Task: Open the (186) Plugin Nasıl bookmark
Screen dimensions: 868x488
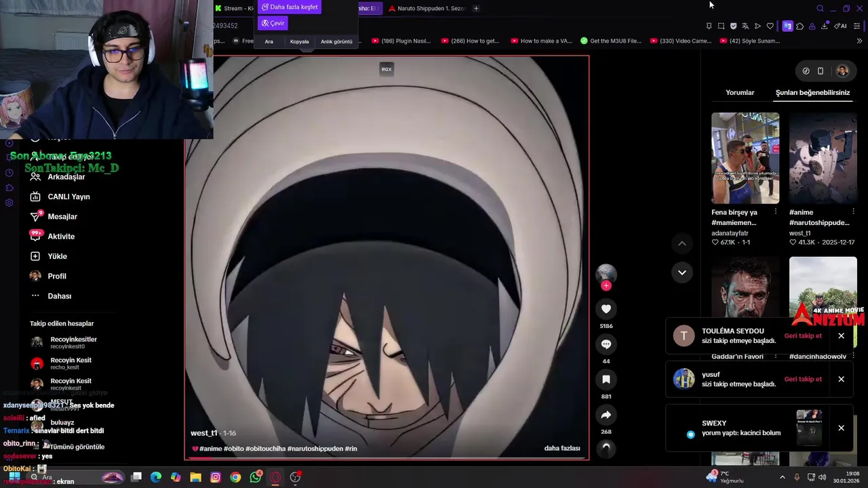Action: coord(401,41)
